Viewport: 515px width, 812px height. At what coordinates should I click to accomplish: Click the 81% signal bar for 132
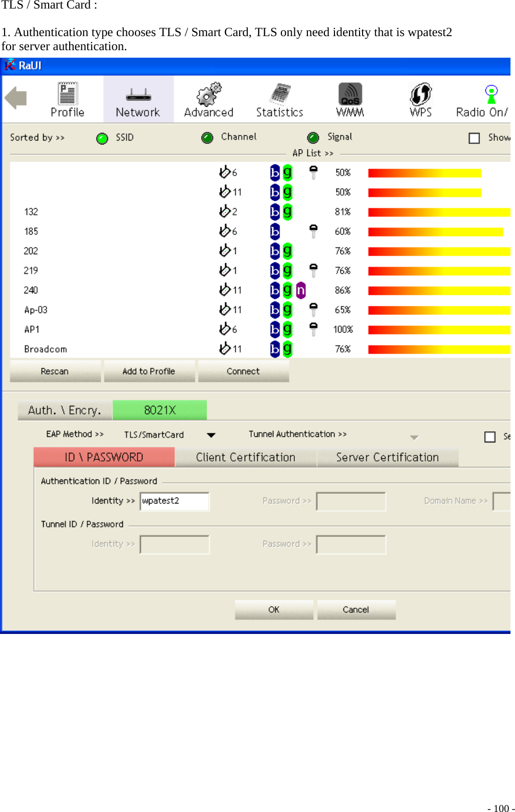click(439, 212)
